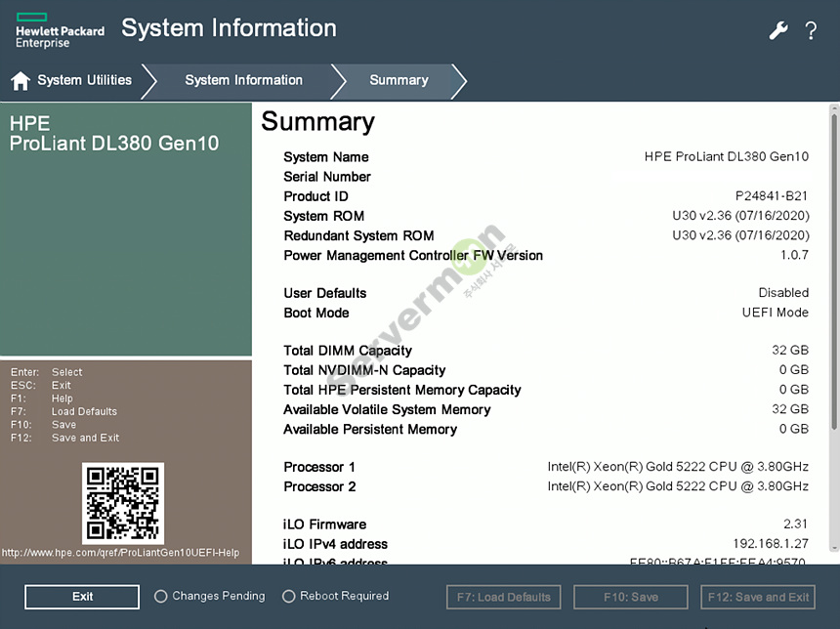Select the iLO IPv4 address label

pos(335,544)
